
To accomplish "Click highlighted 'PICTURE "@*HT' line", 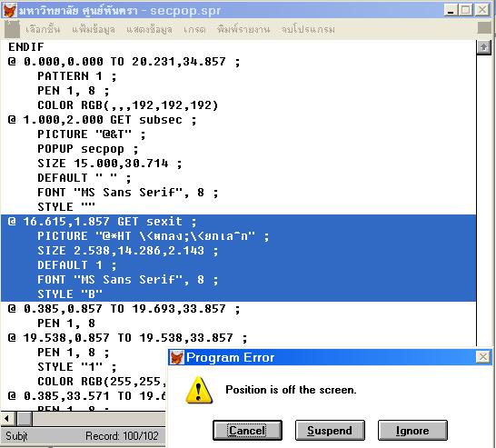I will point(154,236).
